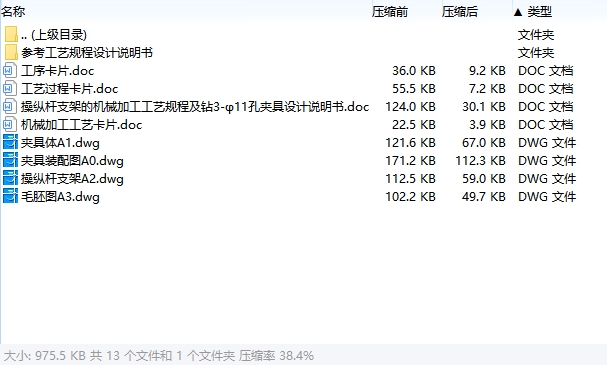
Task: Click the Word icon of 工艺过程卡片.doc
Action: (x=10, y=89)
